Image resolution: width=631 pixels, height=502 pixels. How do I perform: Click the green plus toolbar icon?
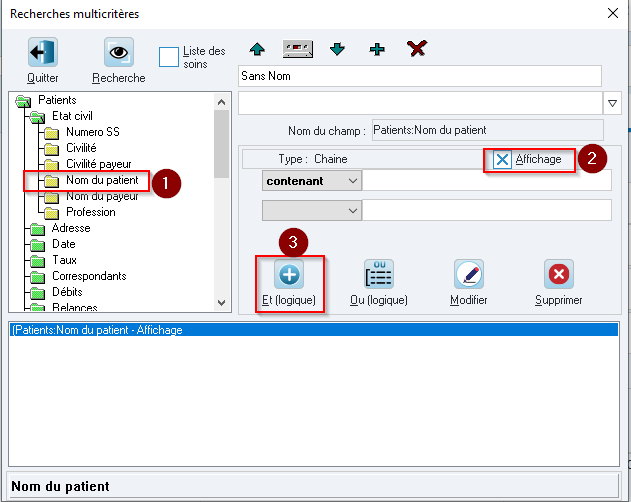[x=377, y=49]
